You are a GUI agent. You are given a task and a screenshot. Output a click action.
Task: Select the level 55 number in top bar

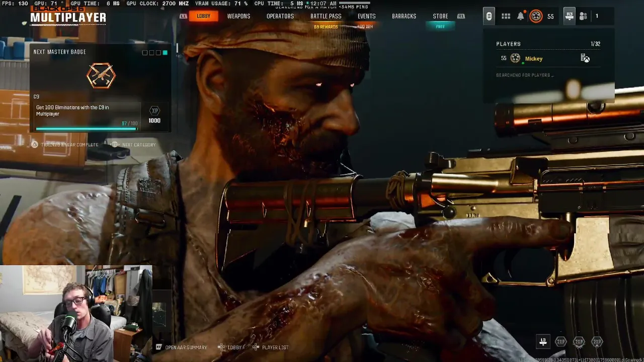coord(550,17)
